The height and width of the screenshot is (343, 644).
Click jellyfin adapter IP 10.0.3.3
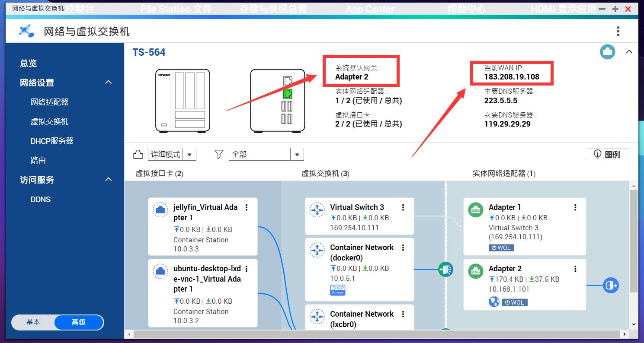pyautogui.click(x=186, y=249)
